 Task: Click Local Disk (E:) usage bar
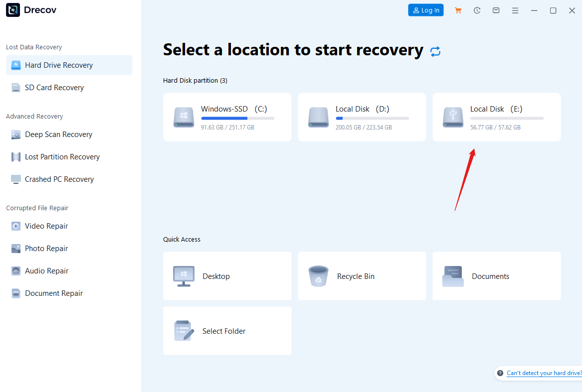coord(506,118)
